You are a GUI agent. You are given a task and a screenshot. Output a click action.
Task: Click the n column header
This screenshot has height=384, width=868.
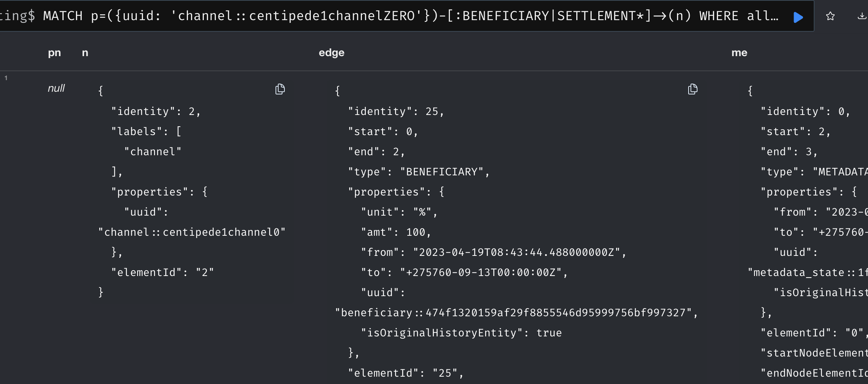click(x=84, y=53)
